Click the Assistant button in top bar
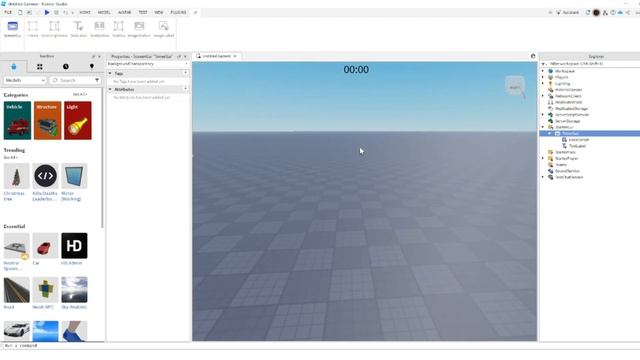The image size is (640, 360). click(x=568, y=12)
